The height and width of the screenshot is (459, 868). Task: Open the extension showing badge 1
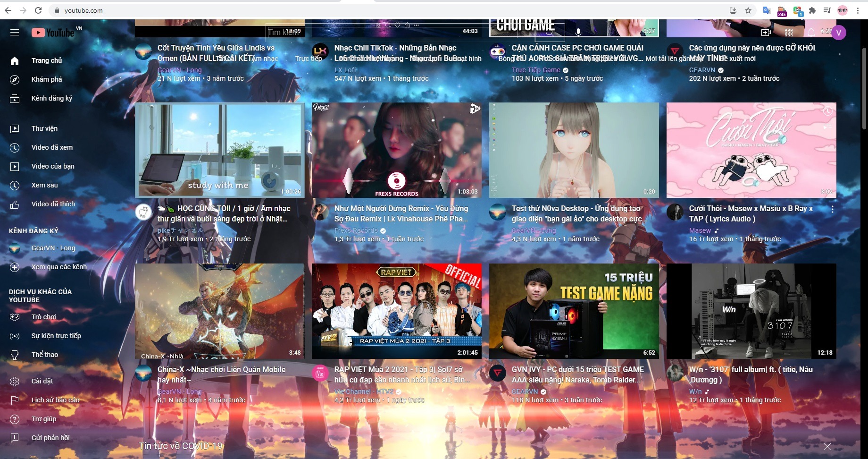pyautogui.click(x=798, y=11)
